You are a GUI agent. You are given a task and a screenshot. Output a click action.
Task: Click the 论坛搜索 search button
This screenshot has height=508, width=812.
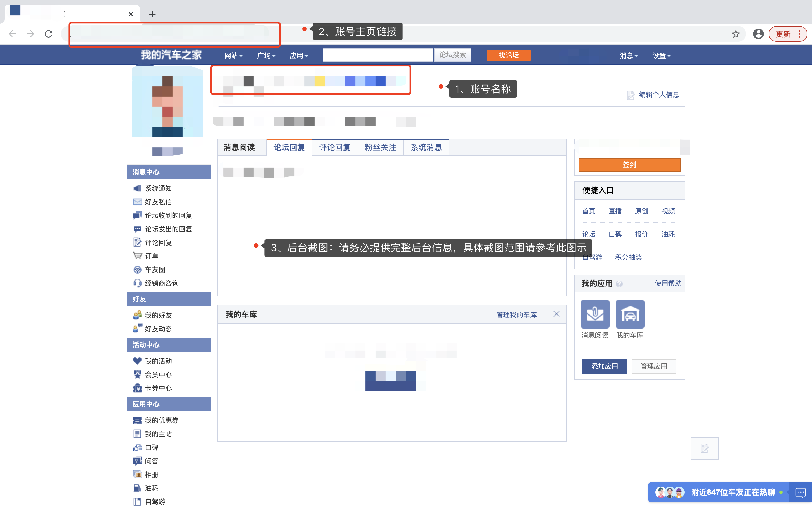tap(452, 54)
